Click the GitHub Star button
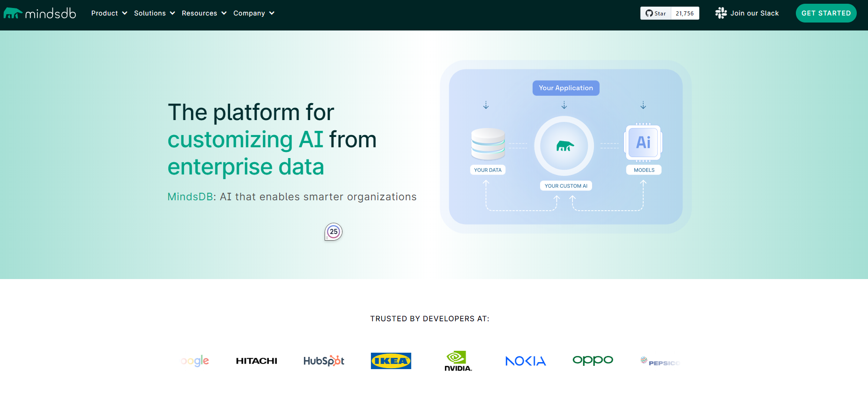This screenshot has width=868, height=401. click(656, 13)
